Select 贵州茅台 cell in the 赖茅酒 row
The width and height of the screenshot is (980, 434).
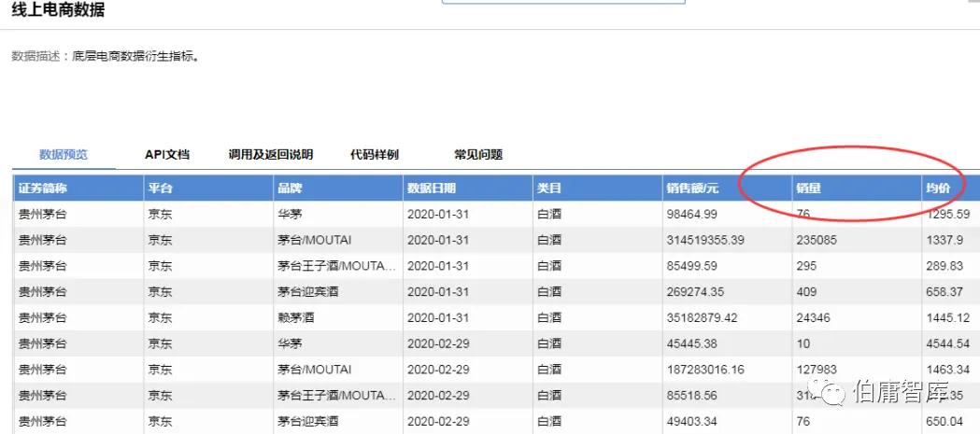42,318
